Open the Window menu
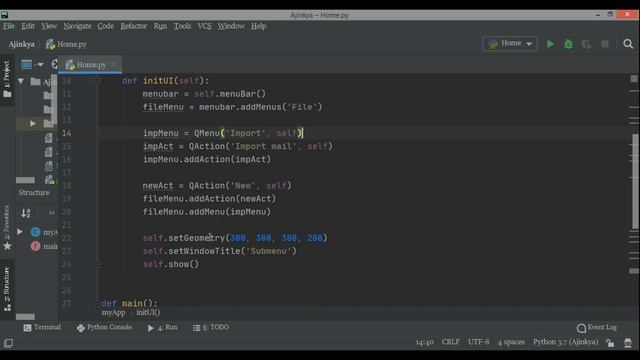 coord(231,26)
